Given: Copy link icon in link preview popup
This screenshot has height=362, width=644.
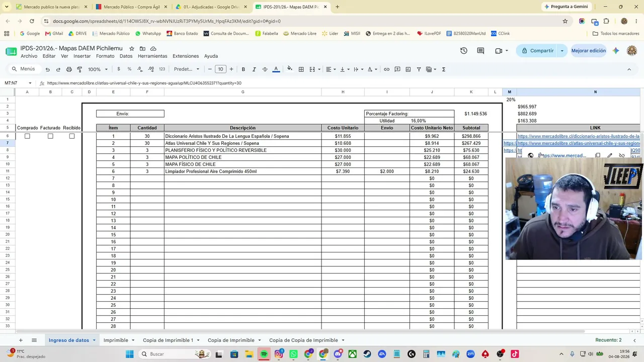Looking at the screenshot, I should click(x=598, y=156).
